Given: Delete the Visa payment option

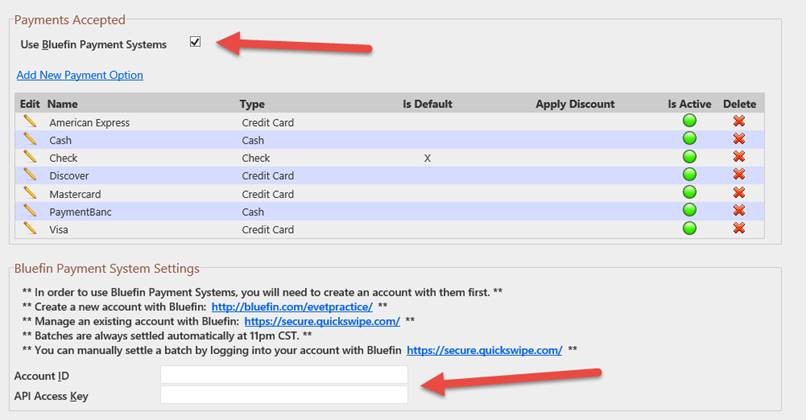Looking at the screenshot, I should [x=739, y=228].
